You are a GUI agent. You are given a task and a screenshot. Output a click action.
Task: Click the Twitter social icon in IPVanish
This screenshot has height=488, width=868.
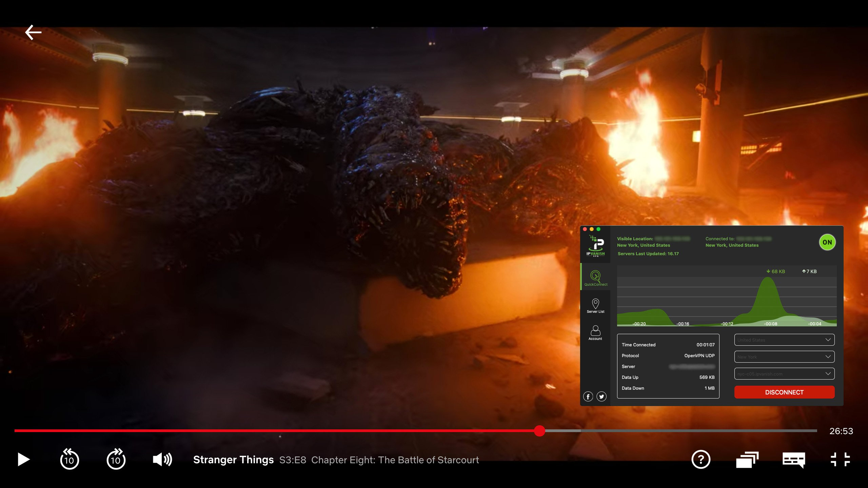(x=601, y=397)
